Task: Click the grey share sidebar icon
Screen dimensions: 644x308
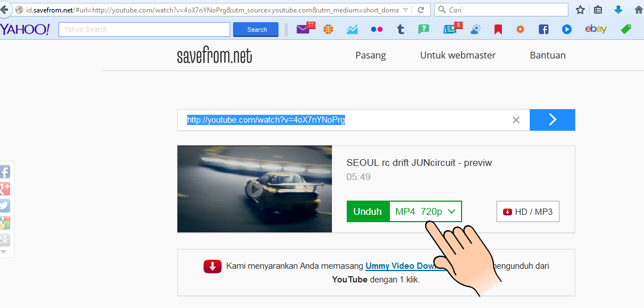Action: click(x=4, y=240)
